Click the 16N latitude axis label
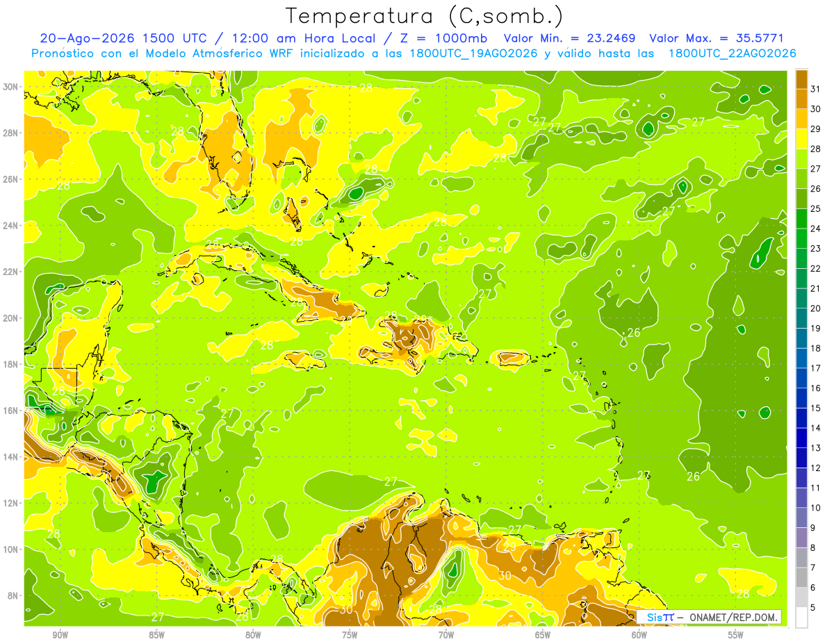Viewport: 834px width, 644px height. tap(11, 411)
